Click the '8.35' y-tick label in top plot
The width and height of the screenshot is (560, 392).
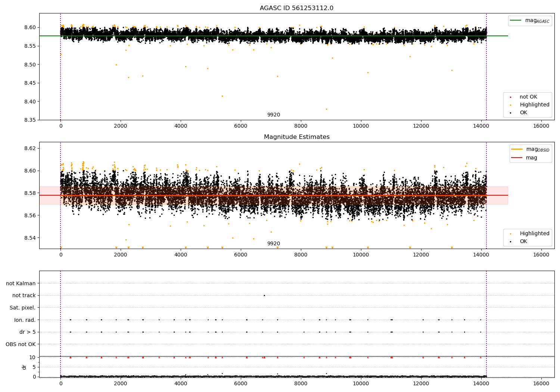coord(30,120)
